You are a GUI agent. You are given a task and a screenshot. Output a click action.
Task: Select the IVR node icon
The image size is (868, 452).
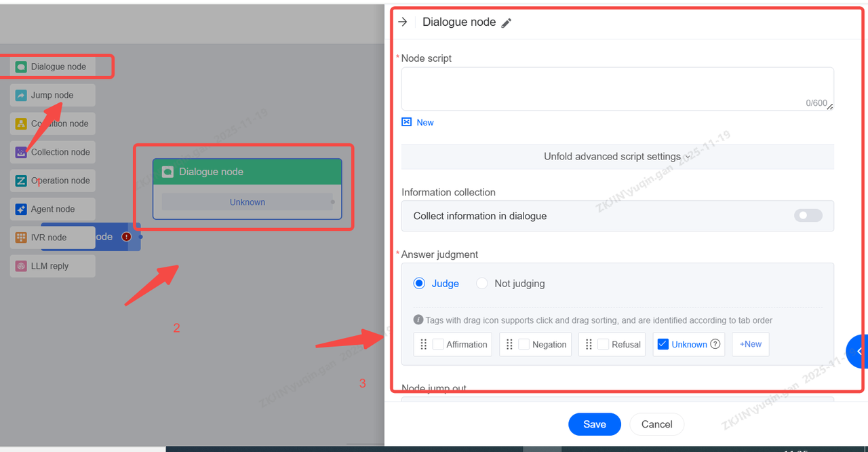[21, 238]
